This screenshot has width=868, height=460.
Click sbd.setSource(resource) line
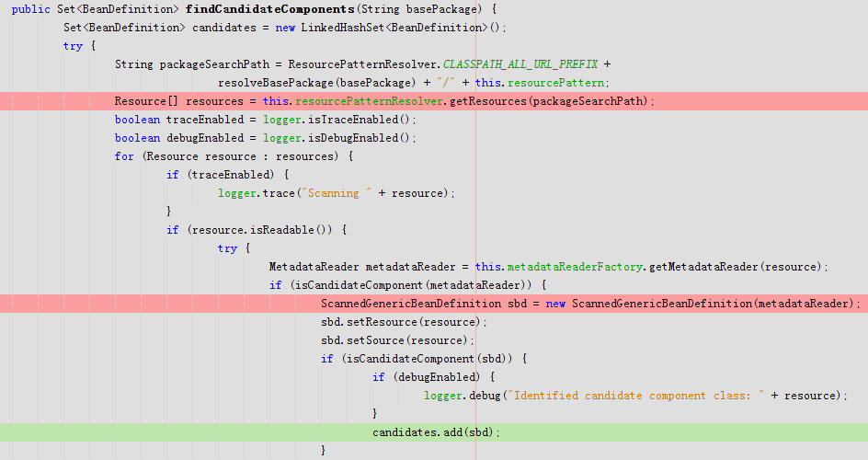pyautogui.click(x=397, y=339)
